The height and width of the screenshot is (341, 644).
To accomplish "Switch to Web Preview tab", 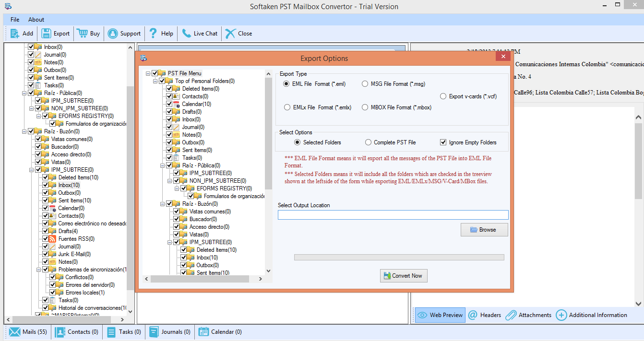I will coord(440,315).
